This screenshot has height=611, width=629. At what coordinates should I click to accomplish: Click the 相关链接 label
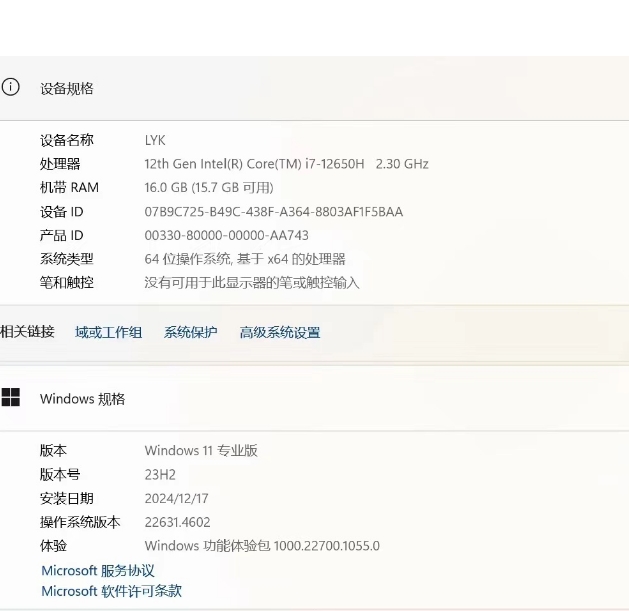pos(27,332)
